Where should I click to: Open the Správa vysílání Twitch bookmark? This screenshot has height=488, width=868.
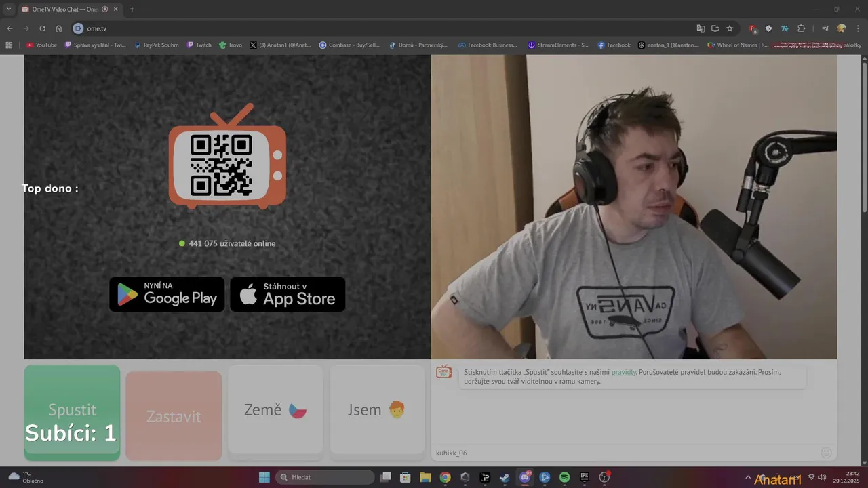point(96,45)
